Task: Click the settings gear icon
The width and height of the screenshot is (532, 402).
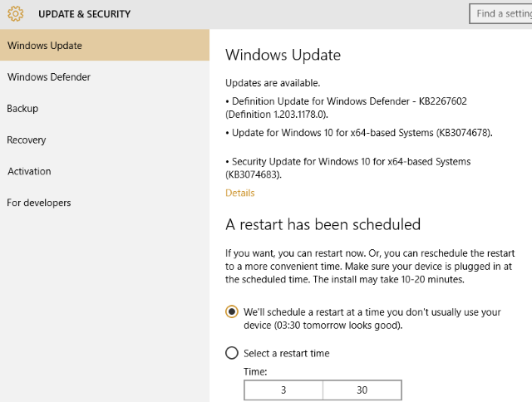Action: 16,14
